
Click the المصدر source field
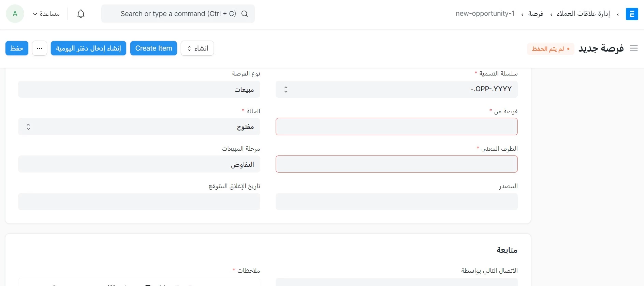tap(396, 202)
